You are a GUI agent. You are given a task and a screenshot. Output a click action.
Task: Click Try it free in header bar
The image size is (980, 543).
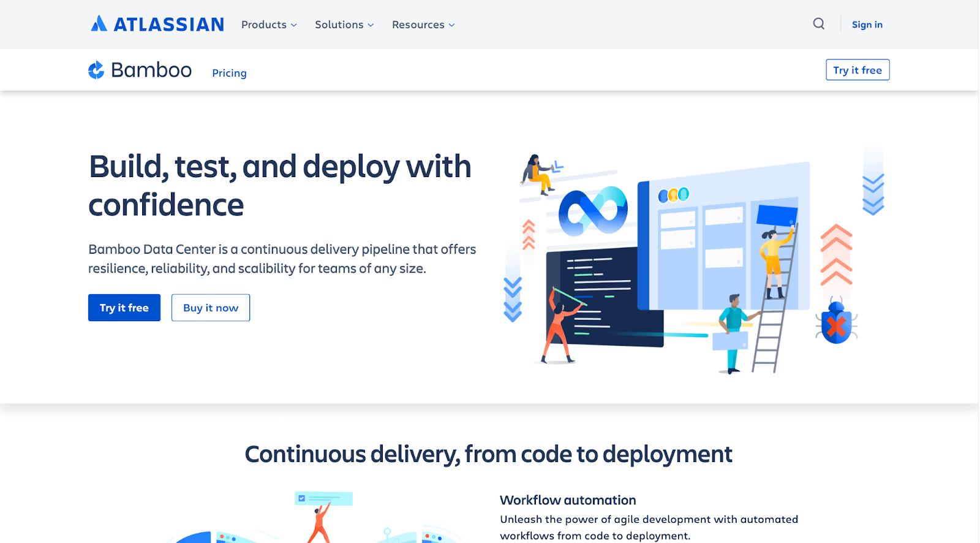coord(858,70)
